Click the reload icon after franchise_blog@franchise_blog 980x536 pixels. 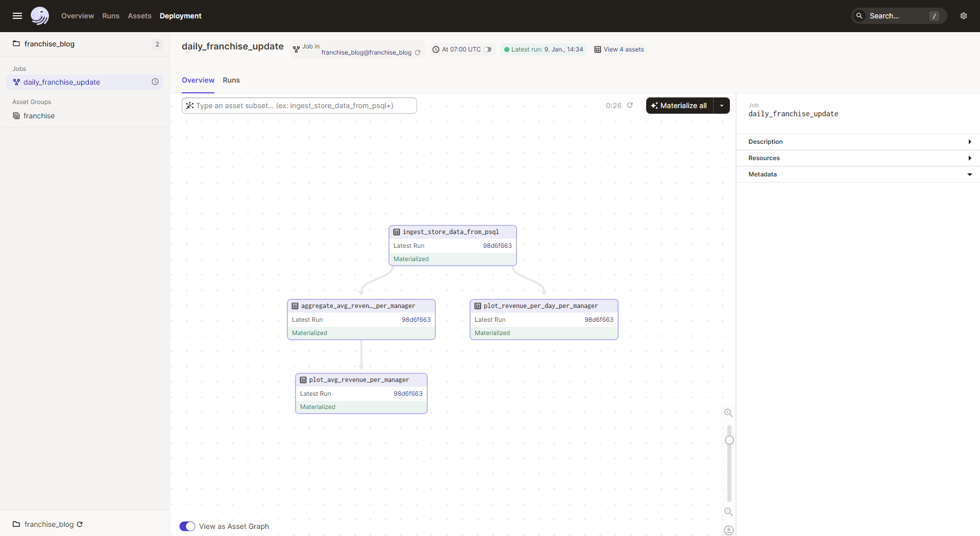tap(418, 53)
